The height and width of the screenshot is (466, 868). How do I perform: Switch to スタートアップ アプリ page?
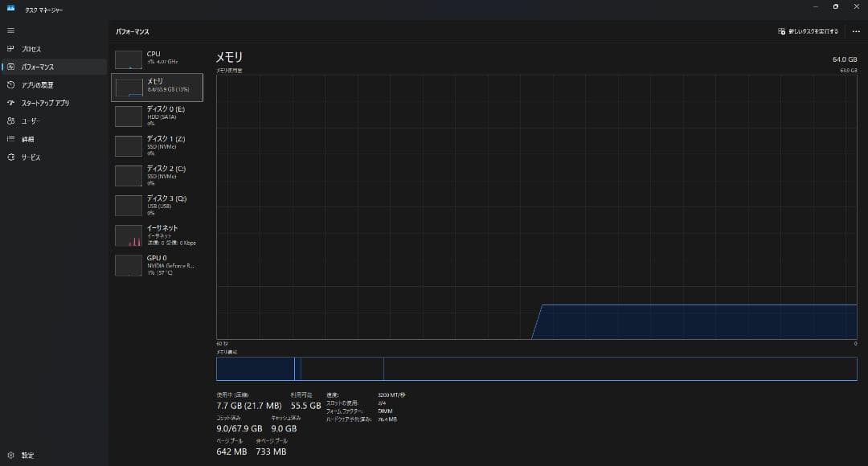coord(54,103)
